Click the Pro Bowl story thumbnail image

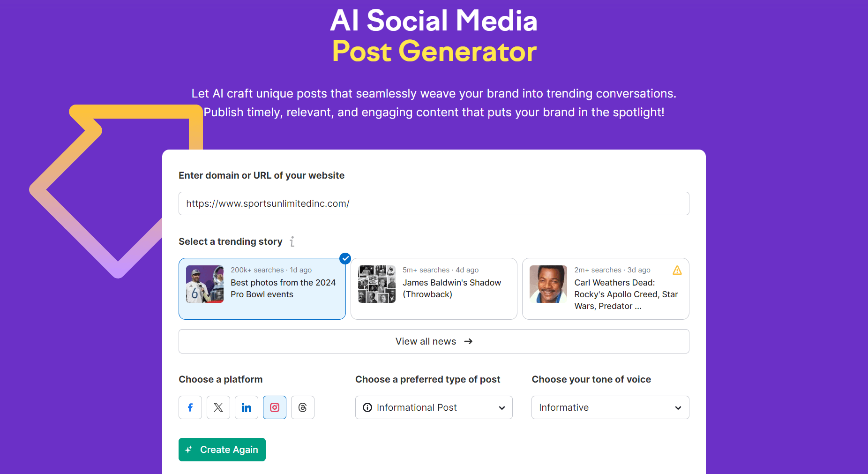point(204,284)
